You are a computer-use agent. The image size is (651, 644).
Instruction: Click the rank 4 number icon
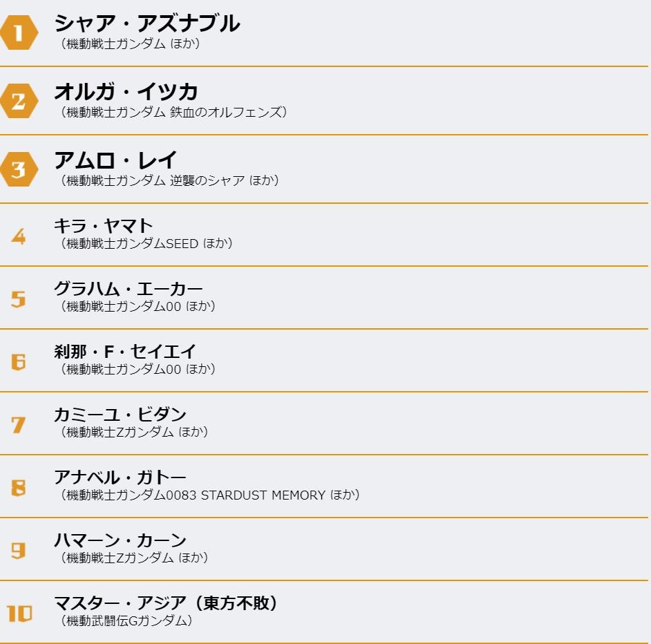pyautogui.click(x=19, y=236)
